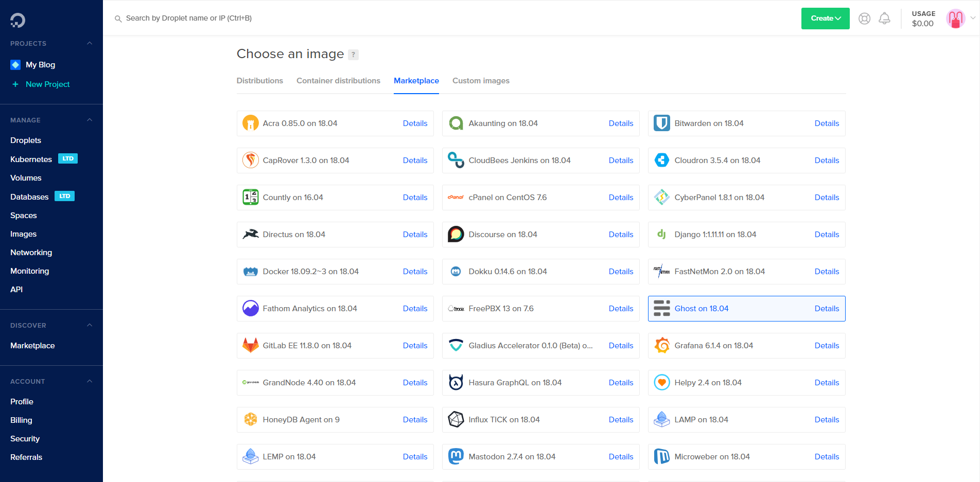Switch to the Distributions tab
This screenshot has height=482, width=980.
(259, 81)
